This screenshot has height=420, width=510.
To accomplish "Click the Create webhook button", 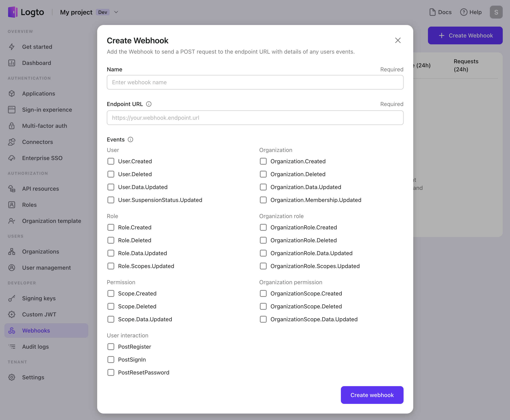I will coord(372,395).
